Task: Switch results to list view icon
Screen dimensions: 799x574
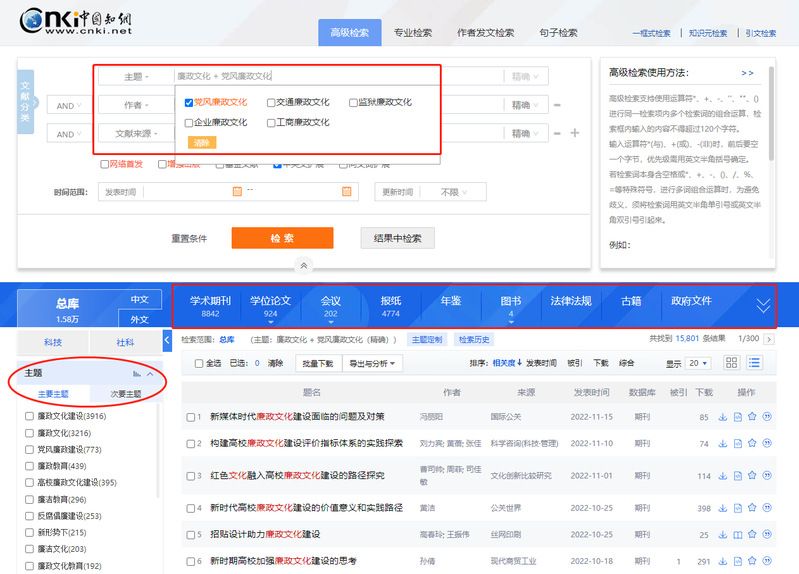Action: (x=755, y=363)
